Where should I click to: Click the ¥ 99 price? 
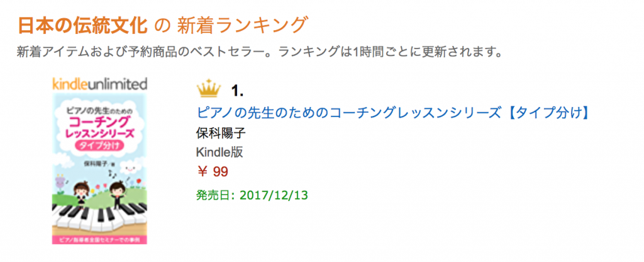213,171
